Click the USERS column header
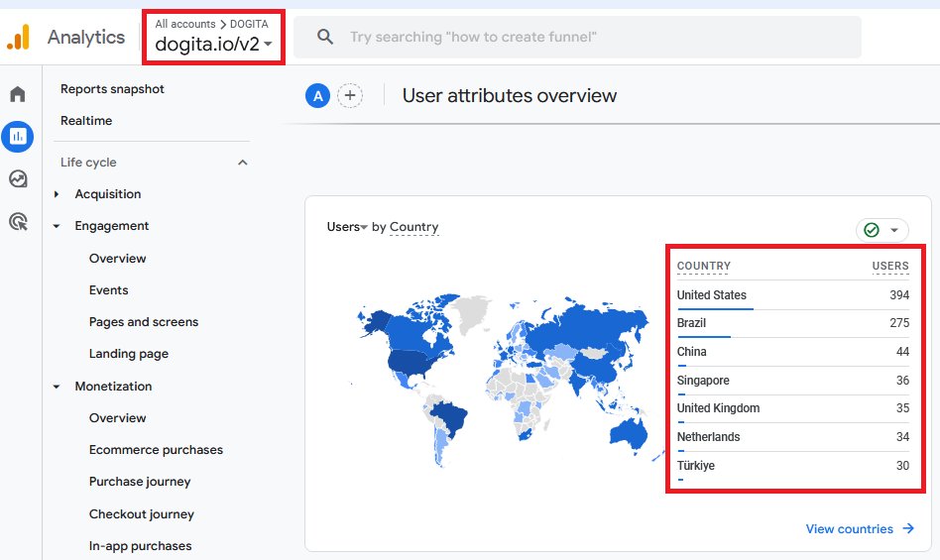940x560 pixels. click(x=890, y=266)
